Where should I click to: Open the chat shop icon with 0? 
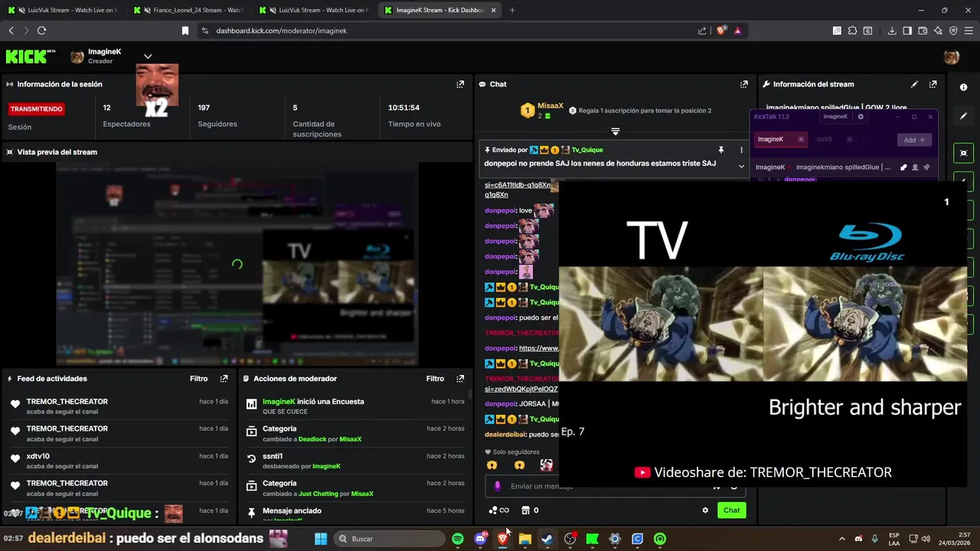pyautogui.click(x=530, y=510)
